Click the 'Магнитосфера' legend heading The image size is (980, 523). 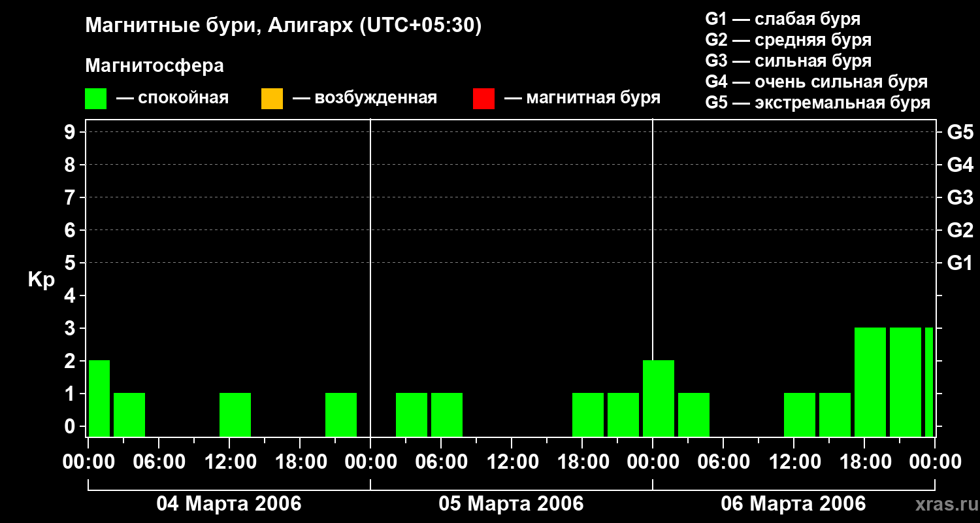(x=155, y=66)
